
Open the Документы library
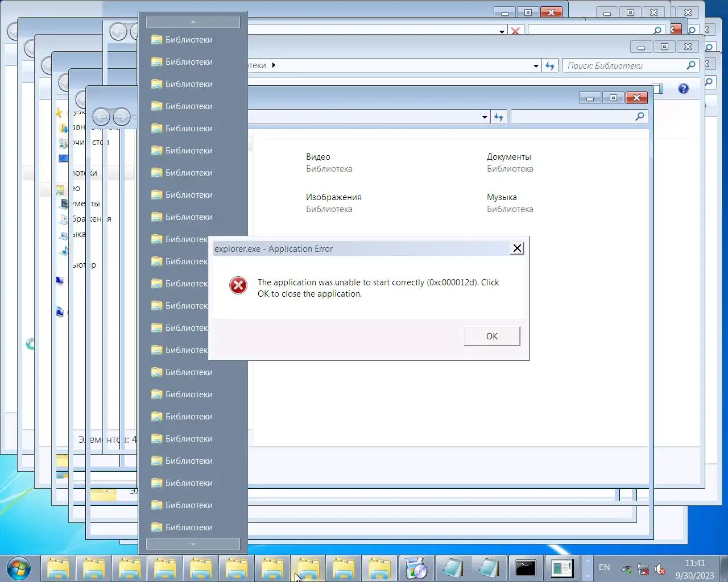tap(510, 163)
